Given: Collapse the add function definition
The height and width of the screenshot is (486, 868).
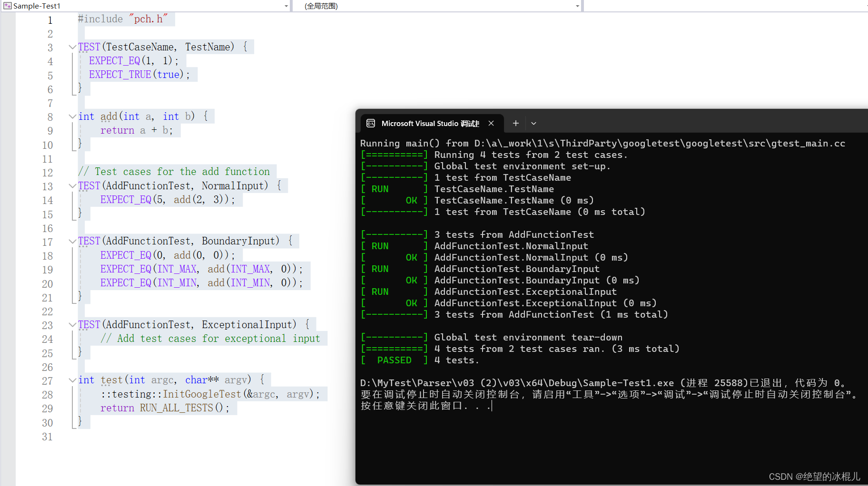Looking at the screenshot, I should point(72,116).
